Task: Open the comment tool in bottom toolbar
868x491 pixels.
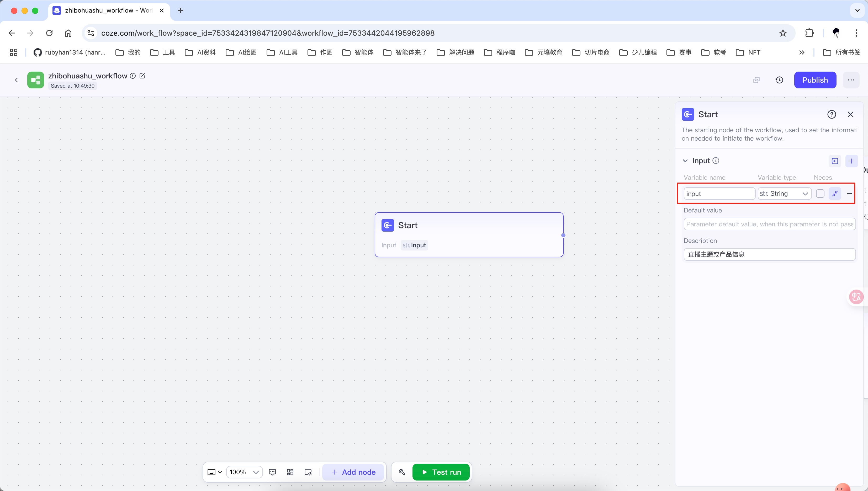Action: (x=272, y=472)
